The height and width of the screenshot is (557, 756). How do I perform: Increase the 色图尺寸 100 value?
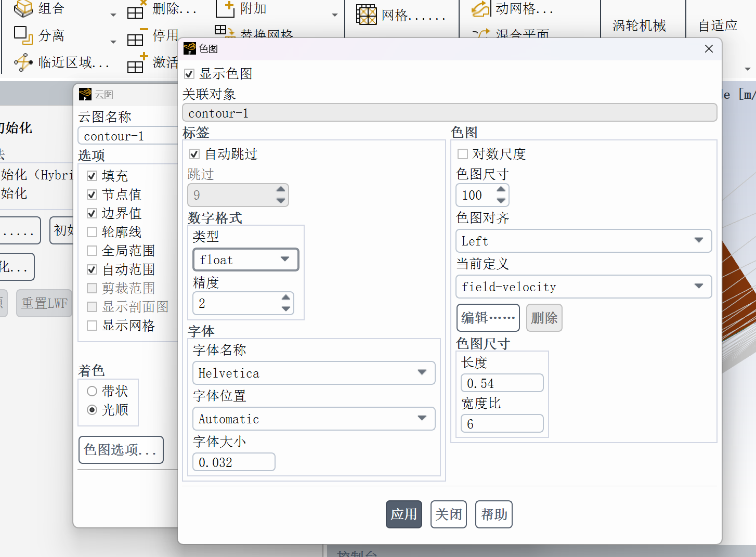tap(501, 190)
